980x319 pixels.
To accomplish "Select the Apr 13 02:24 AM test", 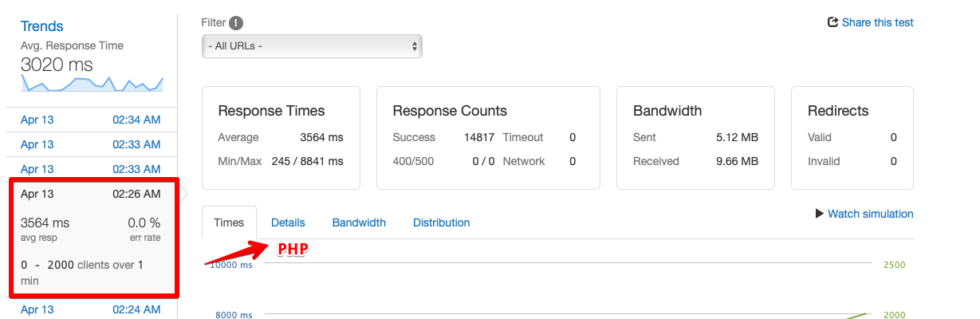I will (x=90, y=309).
